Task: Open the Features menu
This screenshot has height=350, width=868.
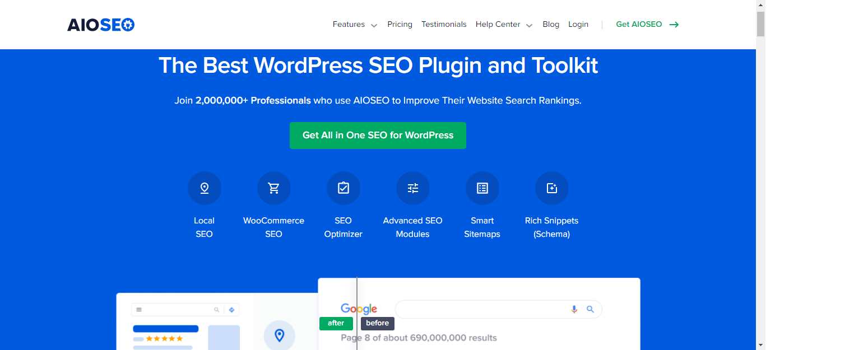Action: click(x=349, y=25)
